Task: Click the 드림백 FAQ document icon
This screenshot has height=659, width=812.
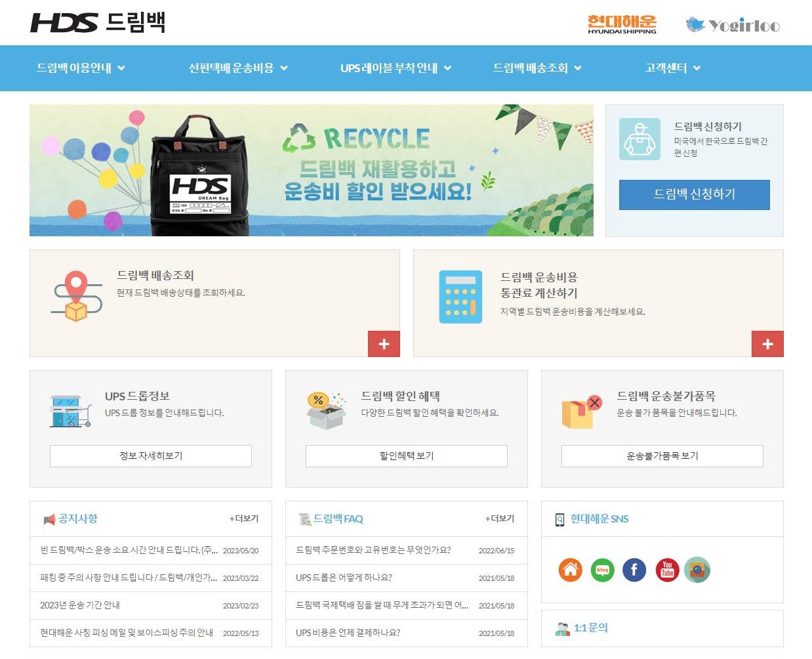Action: [x=305, y=520]
